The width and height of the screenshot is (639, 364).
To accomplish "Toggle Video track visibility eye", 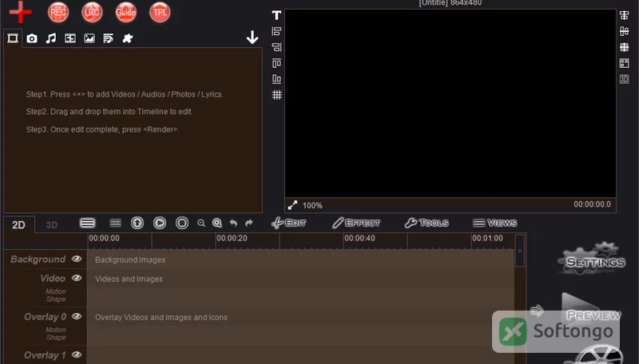I will tap(77, 278).
